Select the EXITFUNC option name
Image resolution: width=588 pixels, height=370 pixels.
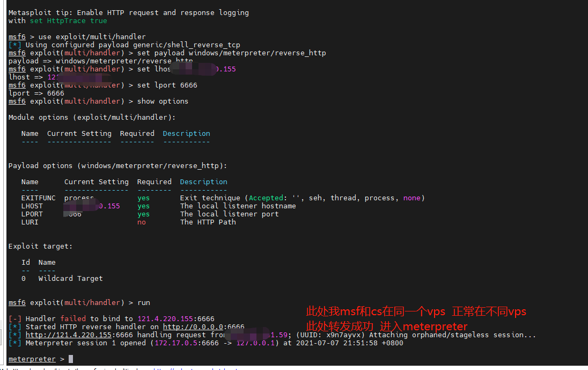point(38,198)
